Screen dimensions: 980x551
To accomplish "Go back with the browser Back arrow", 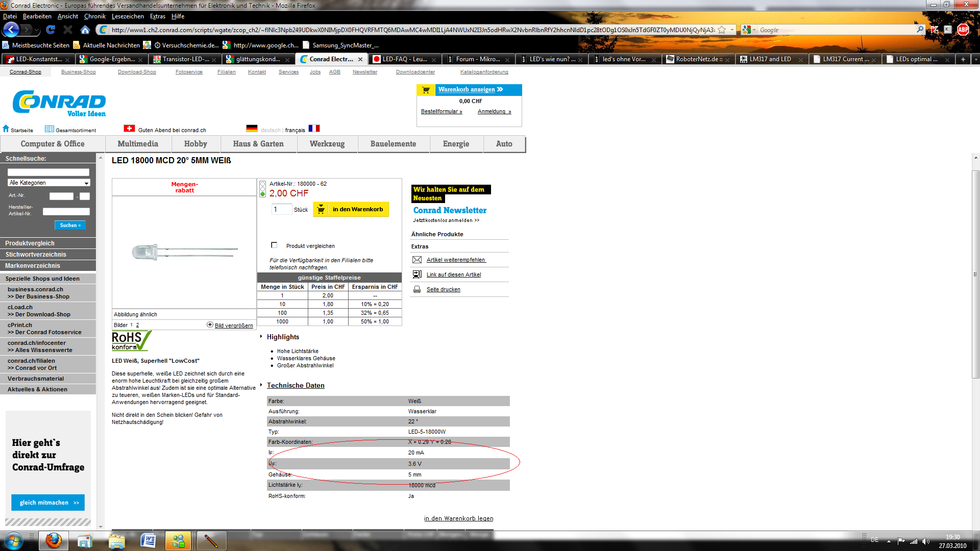I will (x=11, y=30).
